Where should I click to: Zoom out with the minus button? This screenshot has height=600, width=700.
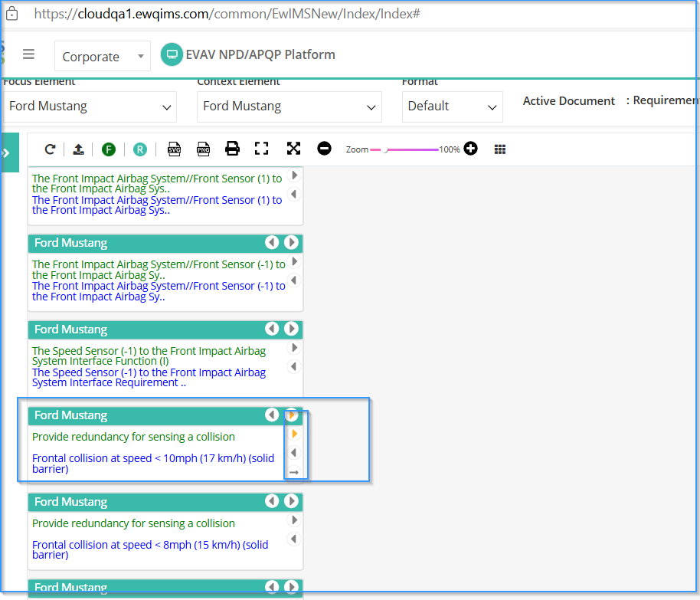click(324, 149)
